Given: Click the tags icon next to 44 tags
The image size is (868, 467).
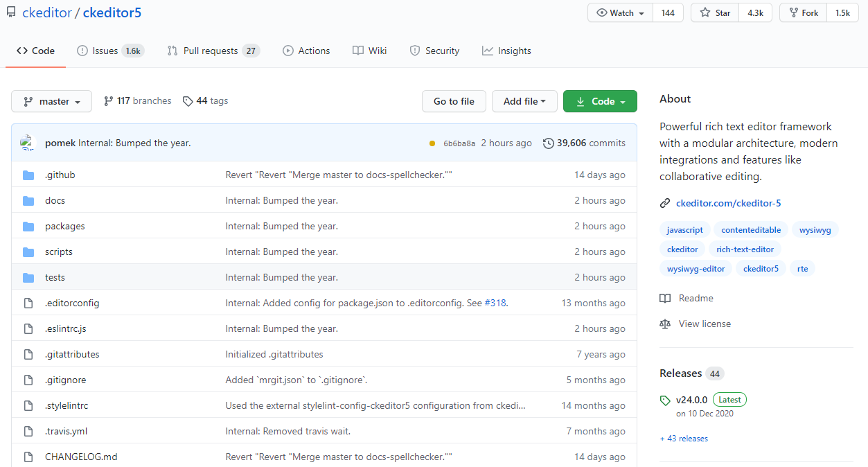Looking at the screenshot, I should pyautogui.click(x=188, y=101).
